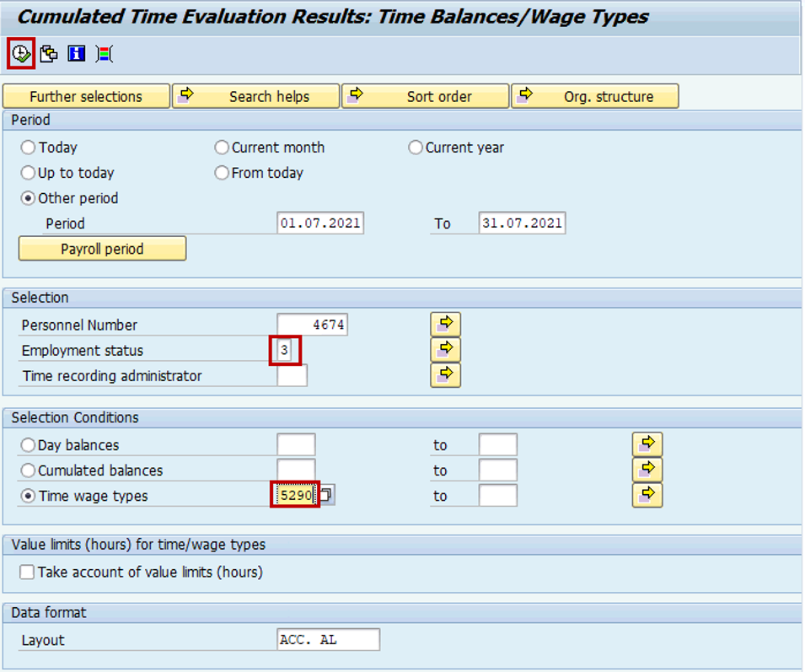805x672 pixels.
Task: Open the blue Information icon
Action: coord(77,53)
